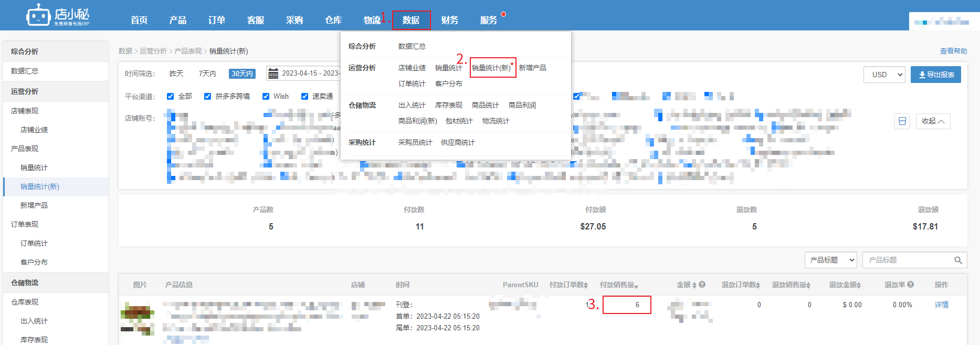Open 物流 in top navigation
Image resolution: width=980 pixels, height=345 pixels.
(x=372, y=20)
